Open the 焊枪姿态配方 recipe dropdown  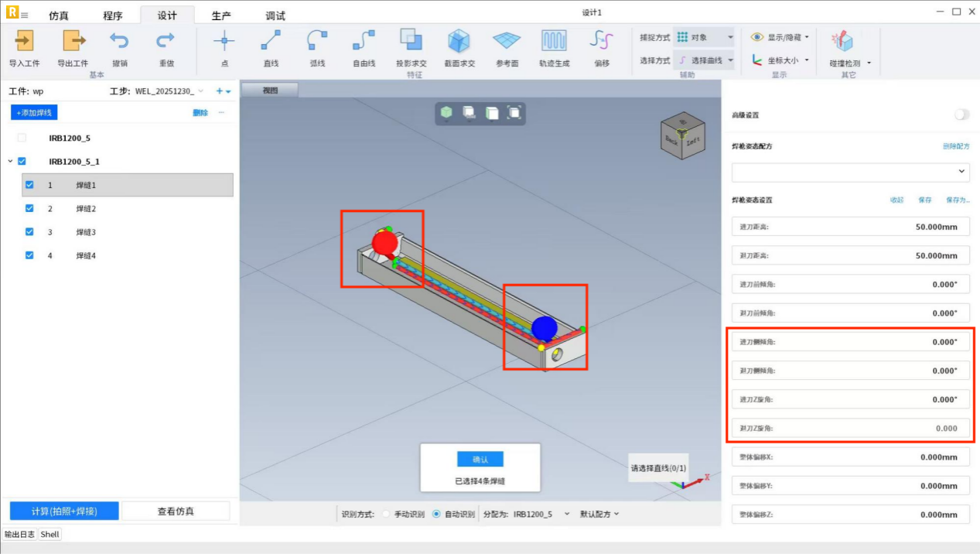[x=850, y=172]
